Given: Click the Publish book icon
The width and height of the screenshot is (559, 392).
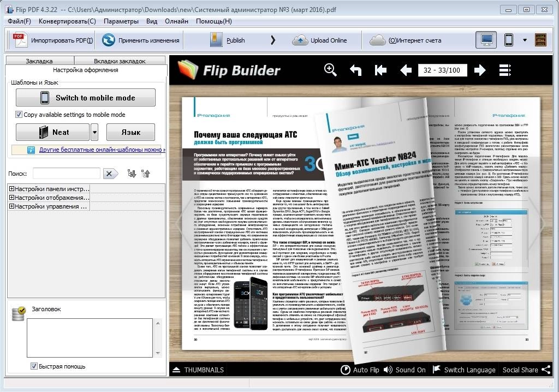Looking at the screenshot, I should (216, 40).
